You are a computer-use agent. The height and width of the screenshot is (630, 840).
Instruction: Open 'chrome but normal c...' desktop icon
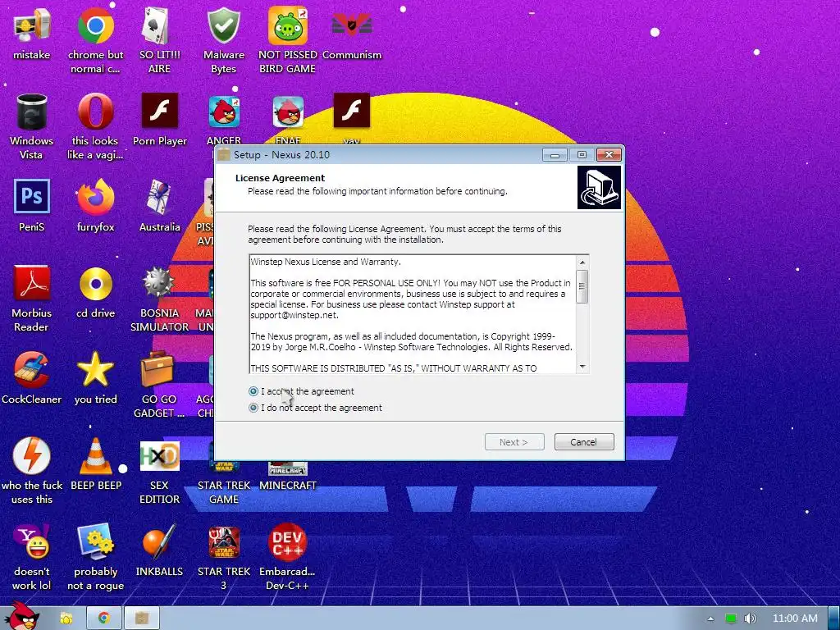point(95,40)
